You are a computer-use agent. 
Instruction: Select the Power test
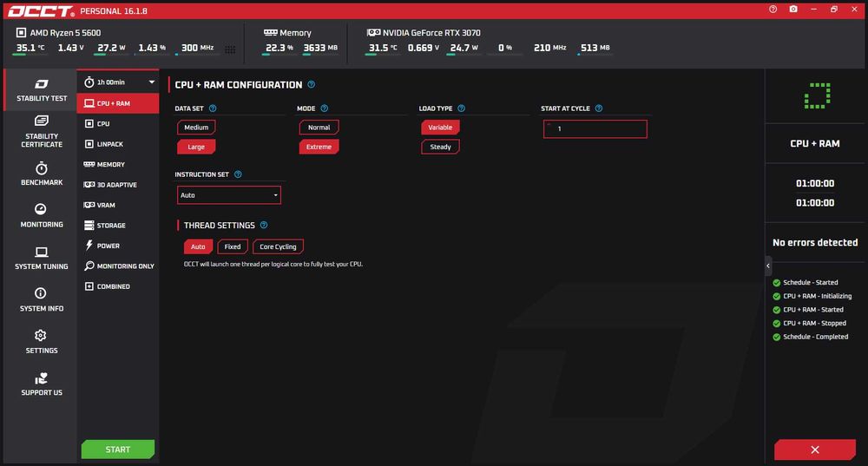point(118,246)
